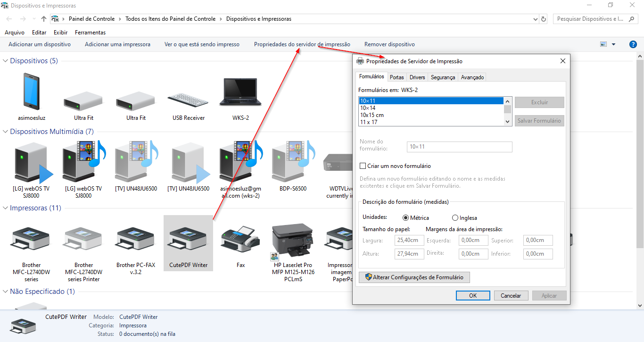Select the Brother MFC-L2740DW series Printer icon
The image size is (644, 342).
(x=84, y=239)
